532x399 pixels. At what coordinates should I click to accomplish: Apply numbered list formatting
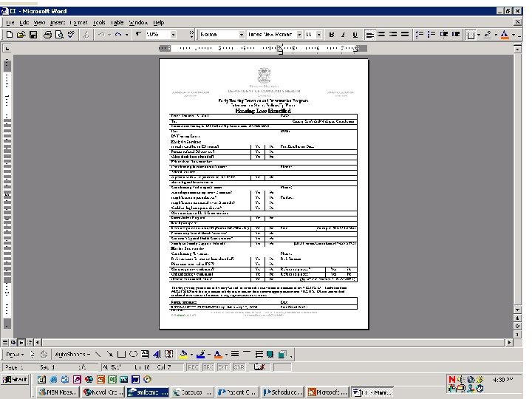pyautogui.click(x=420, y=34)
